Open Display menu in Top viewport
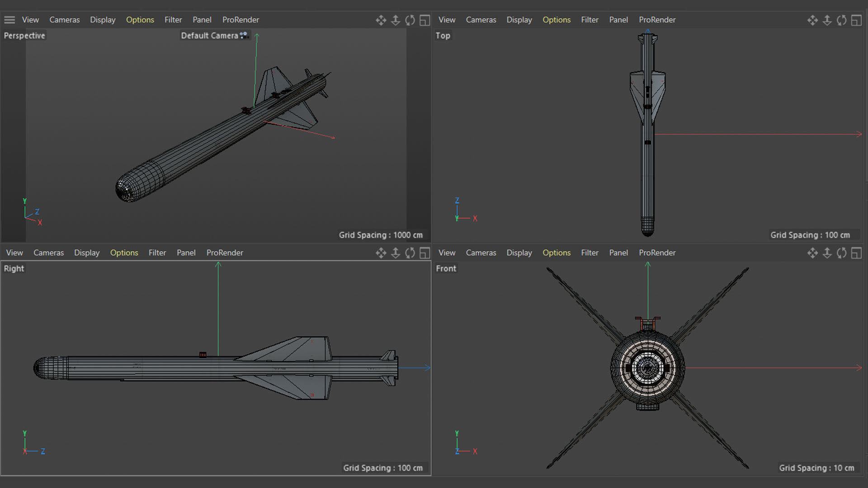This screenshot has width=868, height=488. 519,20
